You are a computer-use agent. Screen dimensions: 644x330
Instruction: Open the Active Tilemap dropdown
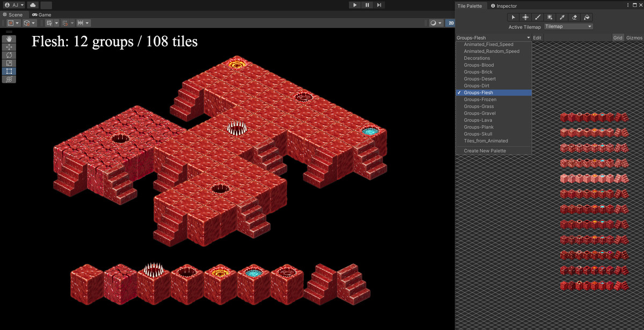568,26
